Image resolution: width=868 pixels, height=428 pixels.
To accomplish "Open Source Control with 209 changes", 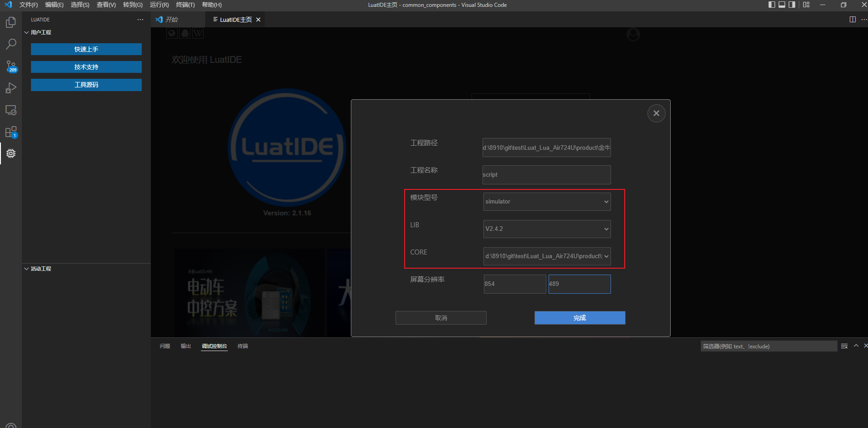I will coord(11,66).
